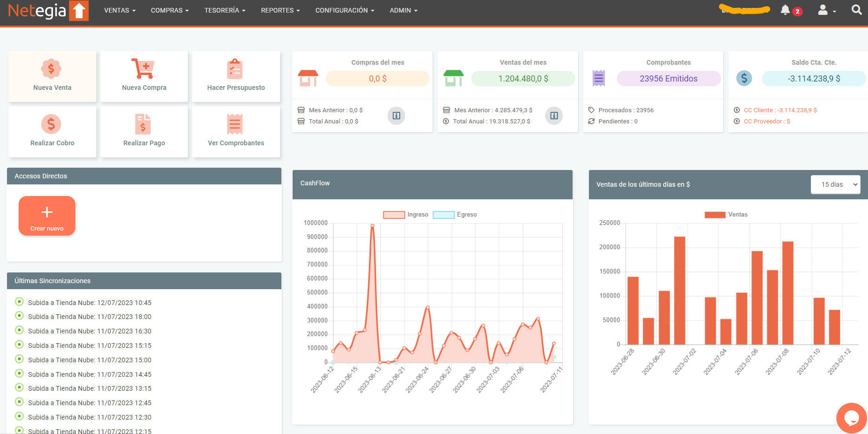Click the Nueva Compra tile label
This screenshot has height=434, width=868.
click(144, 88)
